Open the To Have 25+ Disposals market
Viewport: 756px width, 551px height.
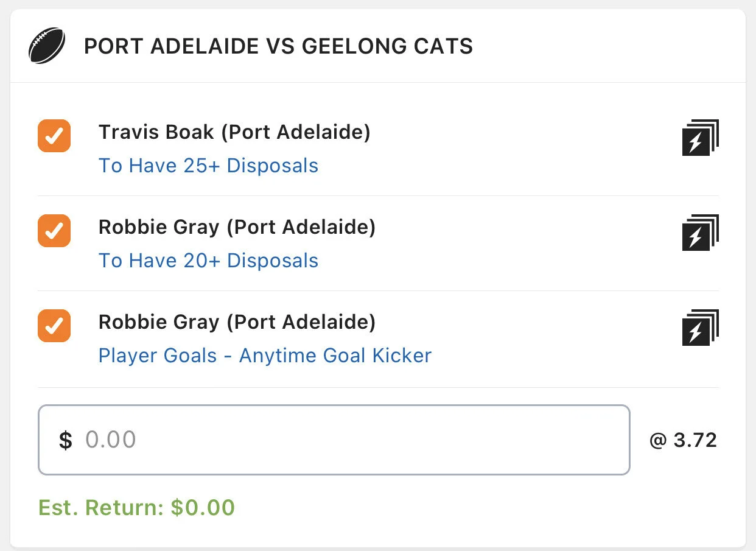208,166
